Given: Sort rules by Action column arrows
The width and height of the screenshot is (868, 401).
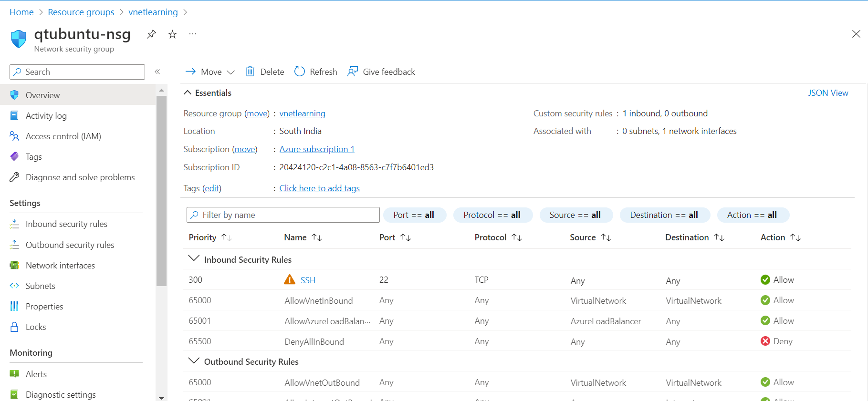Looking at the screenshot, I should (x=795, y=237).
